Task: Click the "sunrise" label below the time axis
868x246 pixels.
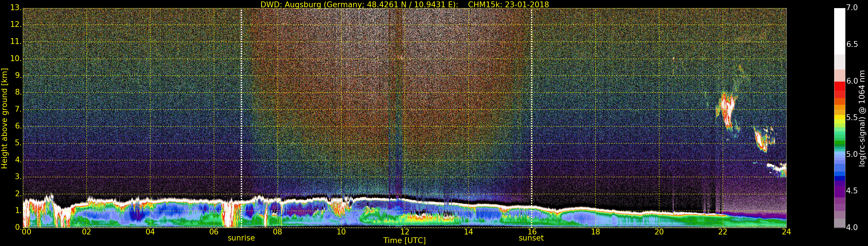Action: click(x=241, y=238)
